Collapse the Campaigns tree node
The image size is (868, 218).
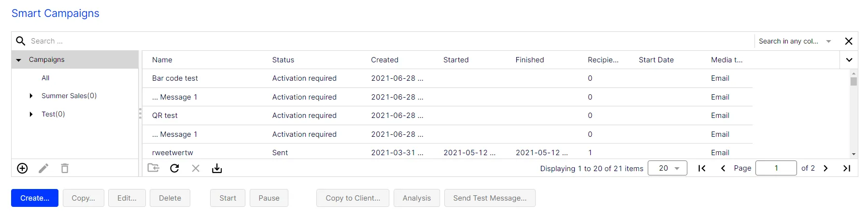coord(19,60)
